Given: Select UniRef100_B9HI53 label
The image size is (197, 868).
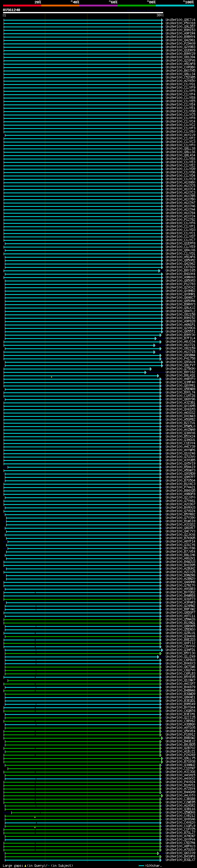Looking at the screenshot, I should pyautogui.click(x=180, y=30).
